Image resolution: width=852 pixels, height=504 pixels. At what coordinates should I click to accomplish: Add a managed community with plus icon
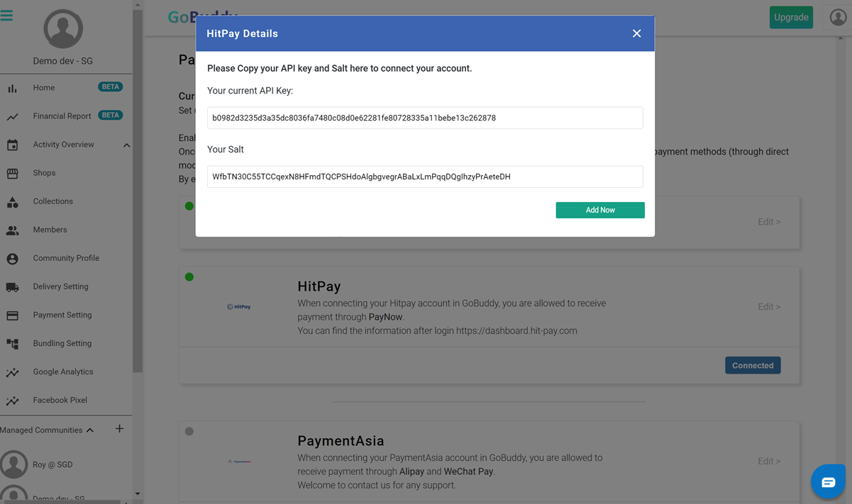click(x=119, y=429)
